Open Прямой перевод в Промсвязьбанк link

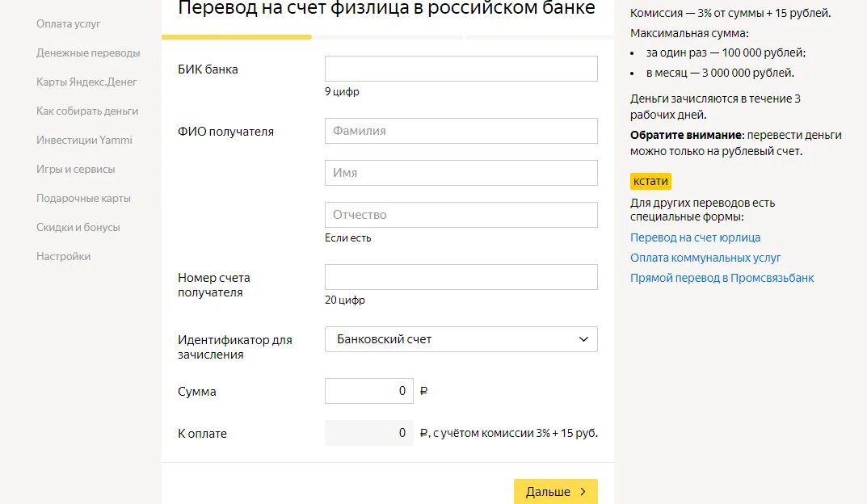(x=722, y=279)
